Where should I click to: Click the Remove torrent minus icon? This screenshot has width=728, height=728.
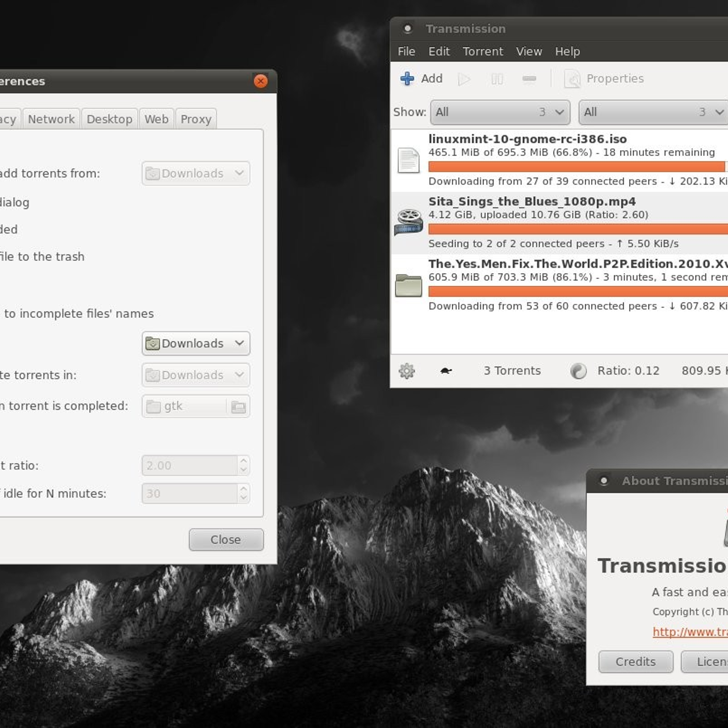point(529,79)
